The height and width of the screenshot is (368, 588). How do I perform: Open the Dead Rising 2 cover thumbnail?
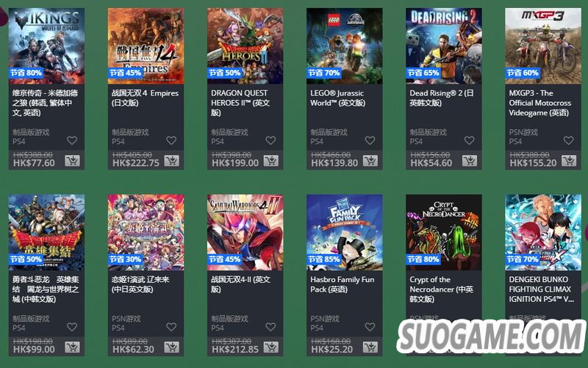coord(444,46)
